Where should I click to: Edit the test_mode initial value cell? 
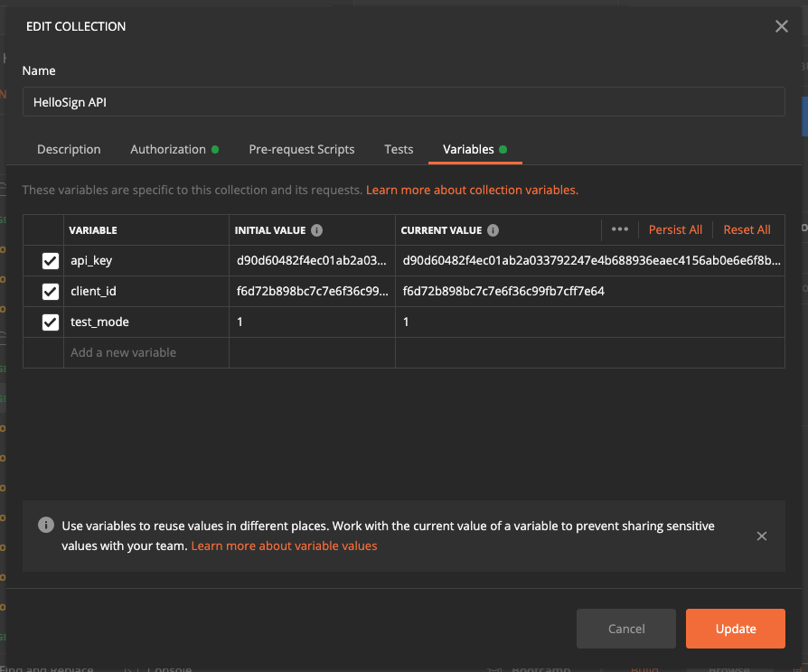312,322
